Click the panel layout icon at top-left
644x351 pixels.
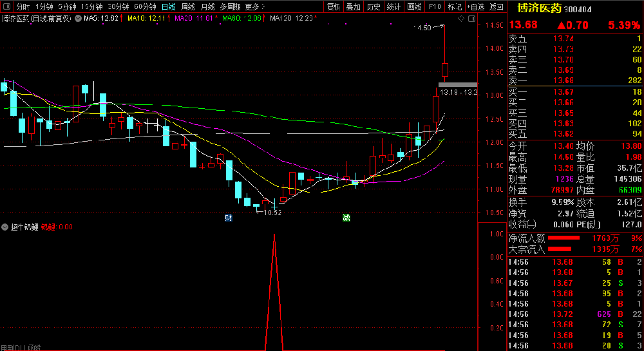pyautogui.click(x=6, y=7)
